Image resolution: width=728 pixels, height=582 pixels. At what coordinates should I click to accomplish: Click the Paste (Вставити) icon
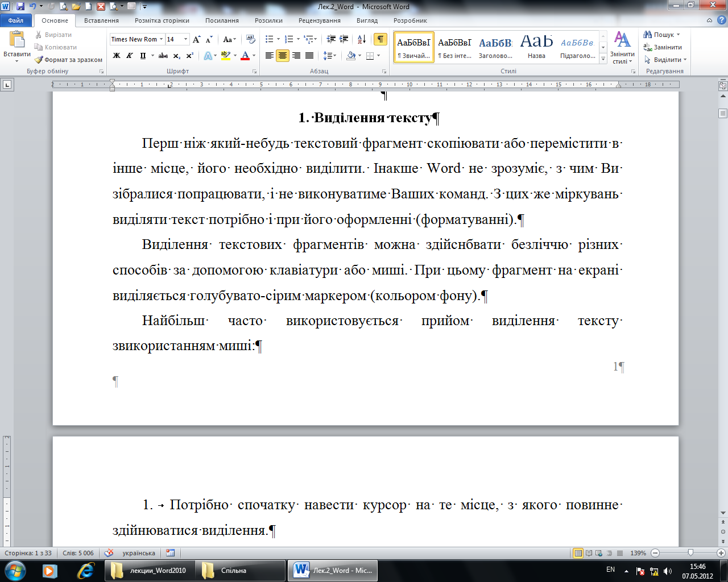coord(17,40)
